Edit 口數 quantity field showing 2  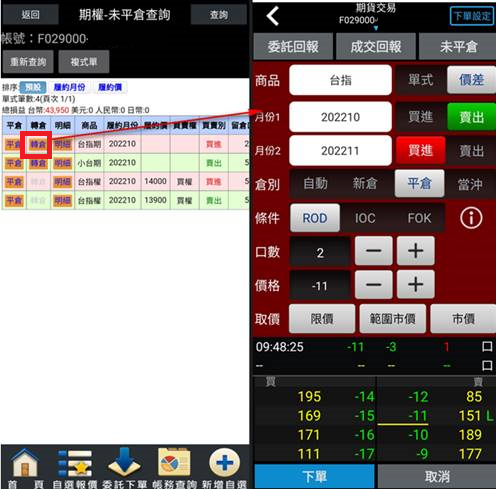pos(320,252)
